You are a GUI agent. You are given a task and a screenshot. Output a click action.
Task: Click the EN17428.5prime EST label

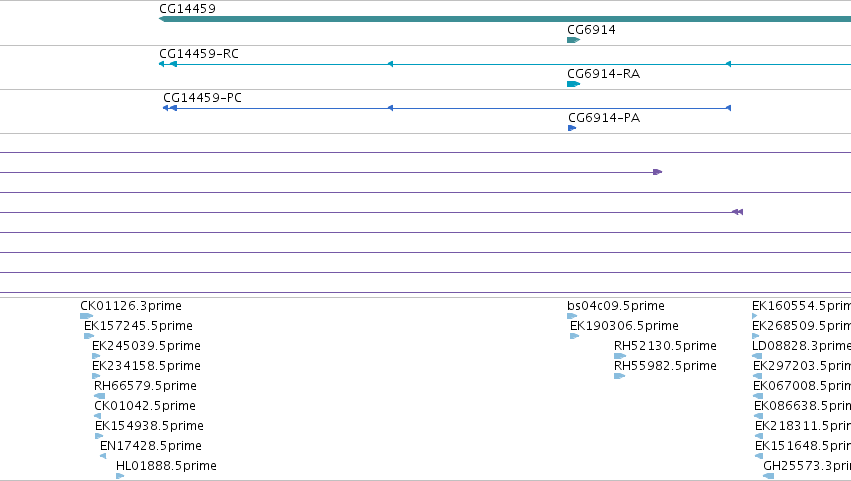[151, 446]
